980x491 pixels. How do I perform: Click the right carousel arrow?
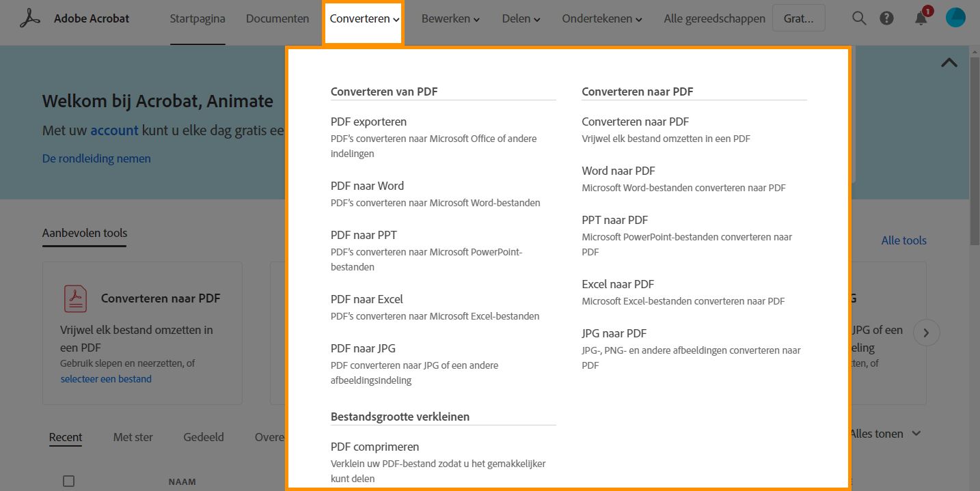926,333
